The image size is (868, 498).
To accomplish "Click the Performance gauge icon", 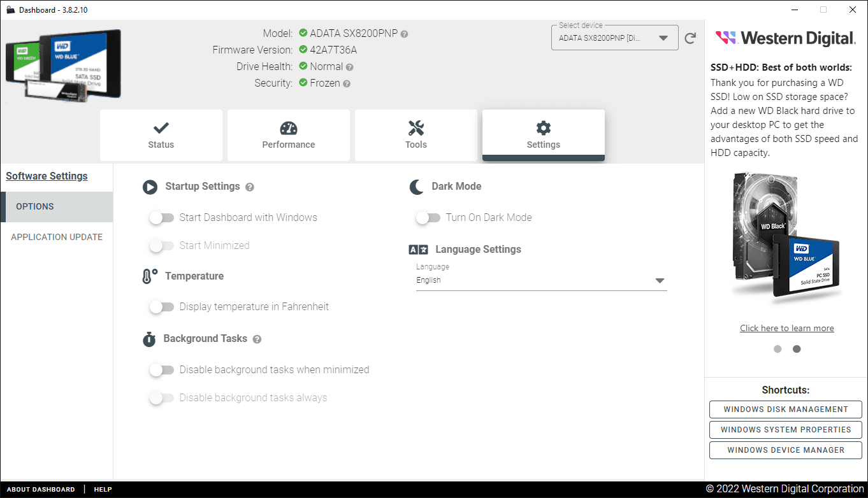I will (x=289, y=128).
